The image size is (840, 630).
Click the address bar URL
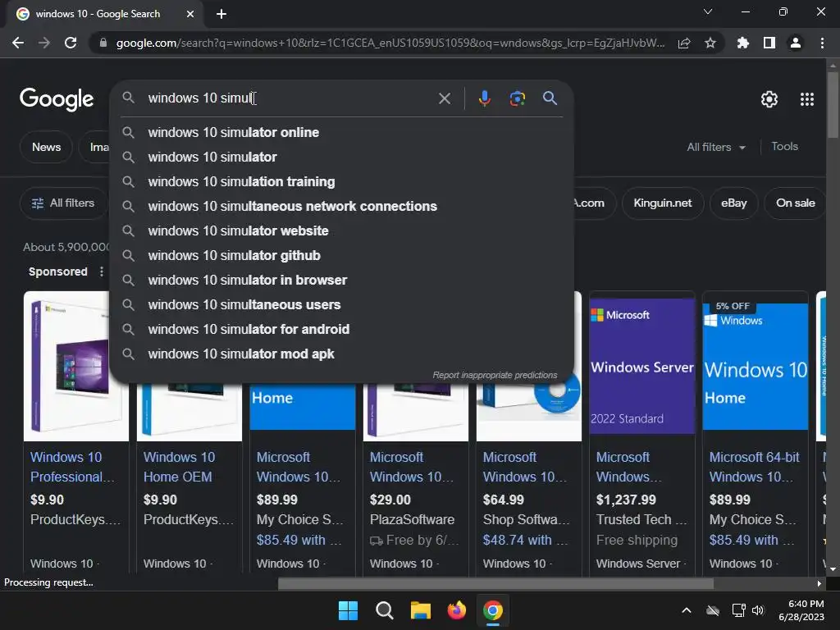(x=390, y=43)
